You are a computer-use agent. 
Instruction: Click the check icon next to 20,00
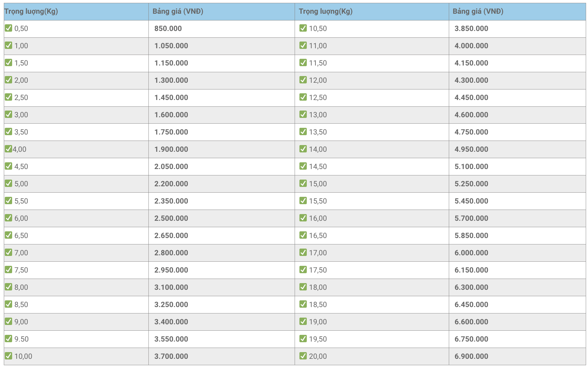pyautogui.click(x=303, y=356)
